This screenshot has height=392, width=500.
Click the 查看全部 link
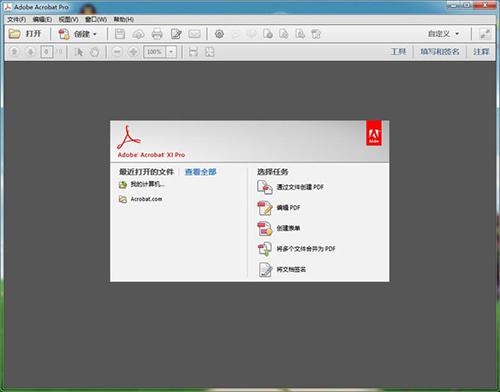[200, 172]
